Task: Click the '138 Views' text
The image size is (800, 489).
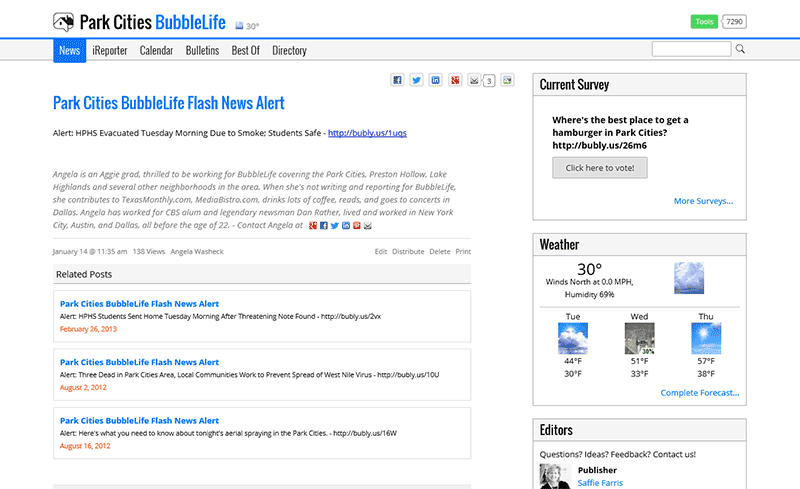Action: [149, 252]
